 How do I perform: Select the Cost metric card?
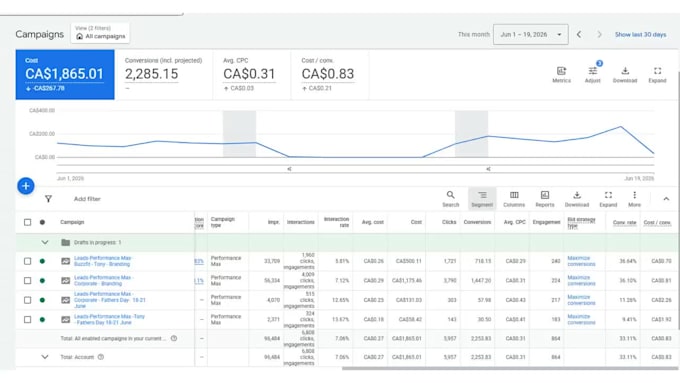(x=65, y=75)
